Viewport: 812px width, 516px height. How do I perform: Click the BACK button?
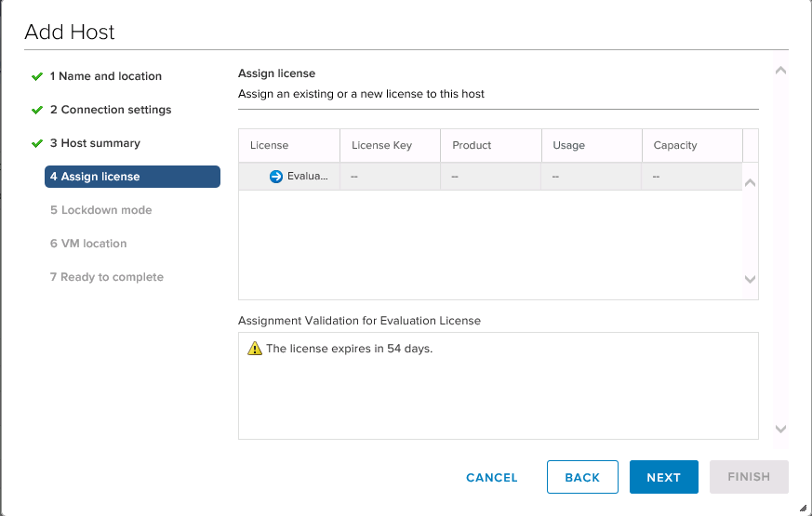point(582,477)
